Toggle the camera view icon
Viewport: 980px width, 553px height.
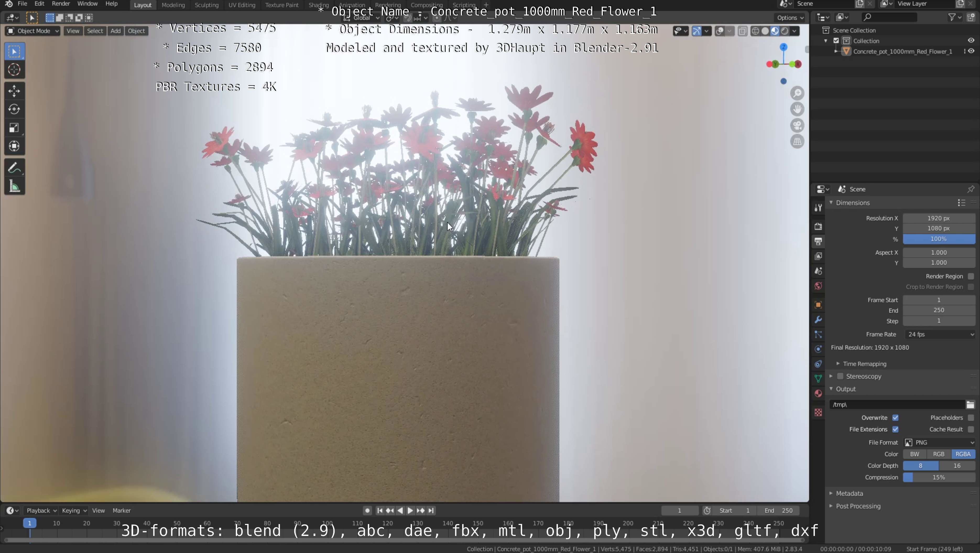[x=797, y=126]
